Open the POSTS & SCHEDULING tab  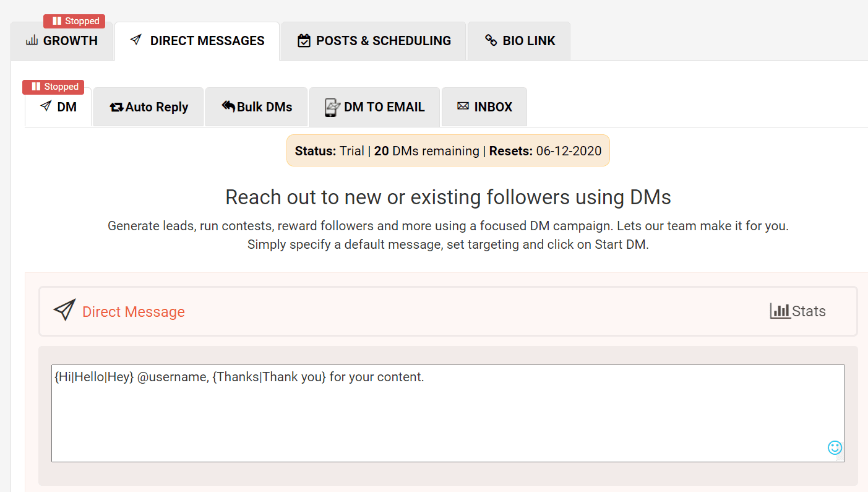coord(373,40)
